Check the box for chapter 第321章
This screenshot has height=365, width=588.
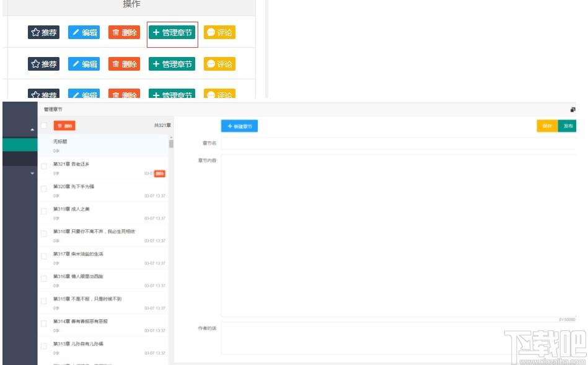(x=44, y=166)
